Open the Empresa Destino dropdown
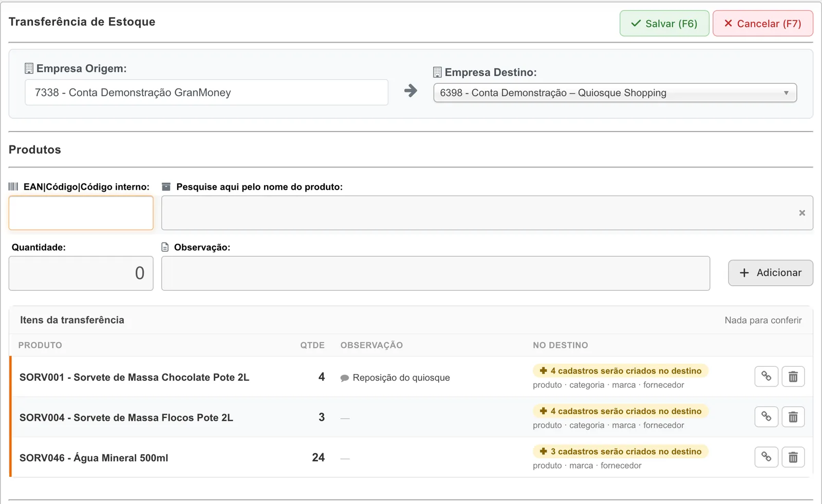 [x=615, y=93]
